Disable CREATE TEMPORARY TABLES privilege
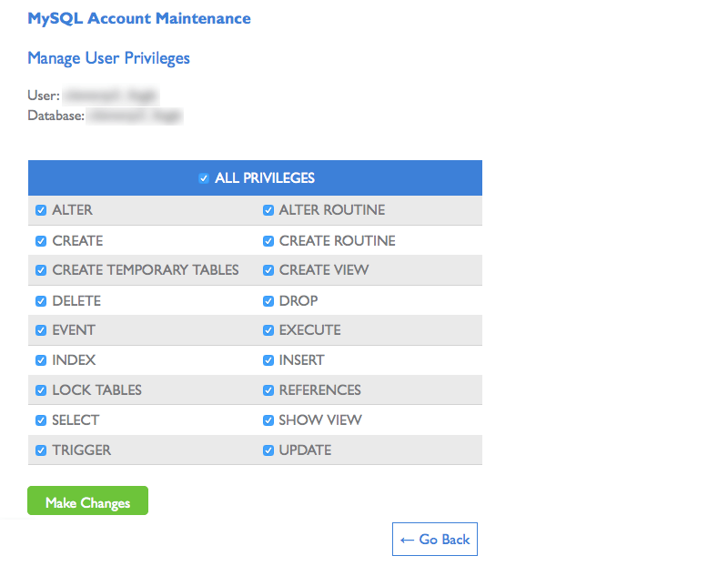The height and width of the screenshot is (566, 728). 41,270
